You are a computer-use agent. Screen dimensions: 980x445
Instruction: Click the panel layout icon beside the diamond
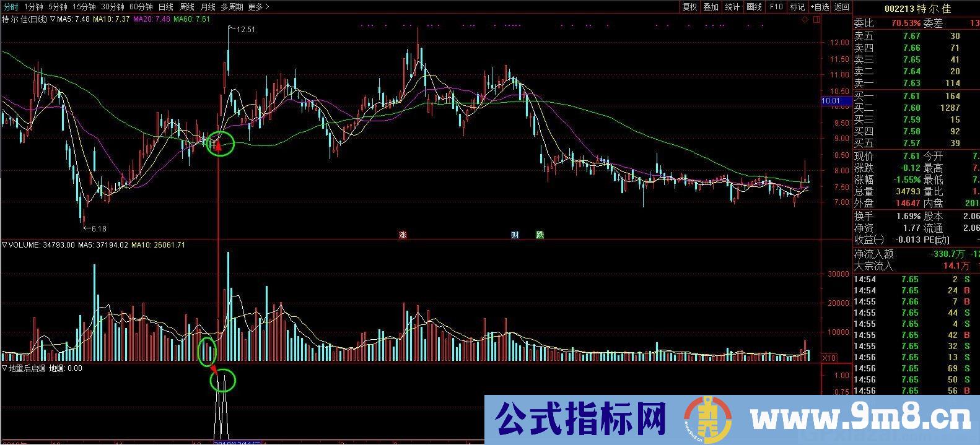point(816,20)
